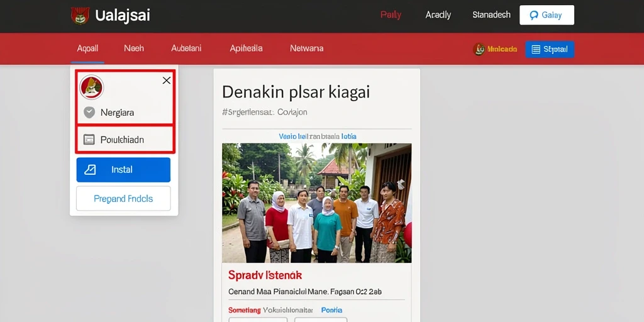Image resolution: width=644 pixels, height=322 pixels.
Task: Open the Aradly top menu item
Action: [x=438, y=15]
